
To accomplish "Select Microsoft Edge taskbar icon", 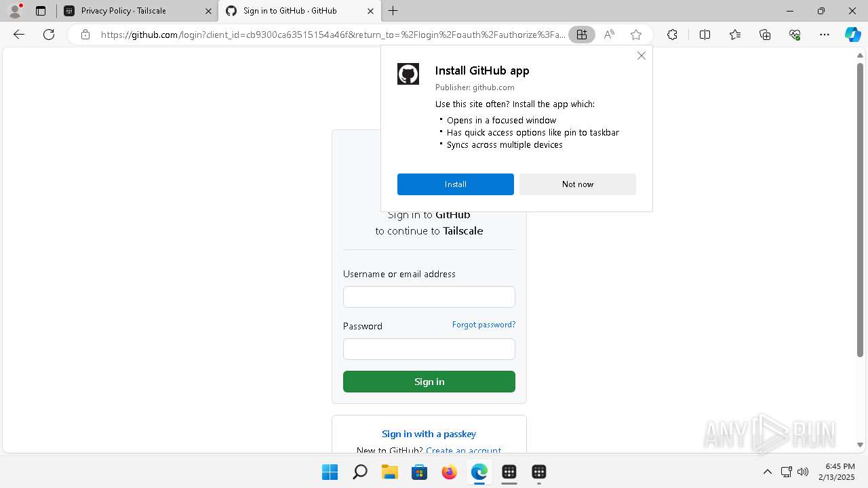I will pos(479,472).
